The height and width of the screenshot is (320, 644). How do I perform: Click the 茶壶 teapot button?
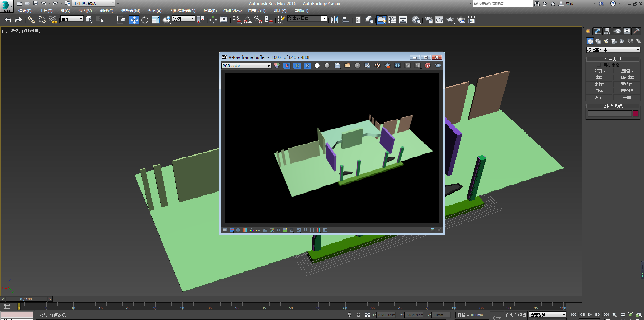[599, 97]
